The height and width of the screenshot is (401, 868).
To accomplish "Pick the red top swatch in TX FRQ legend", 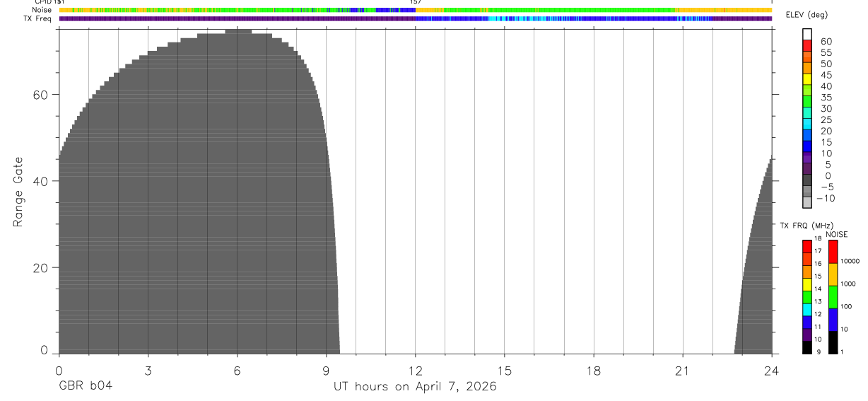I will click(807, 246).
